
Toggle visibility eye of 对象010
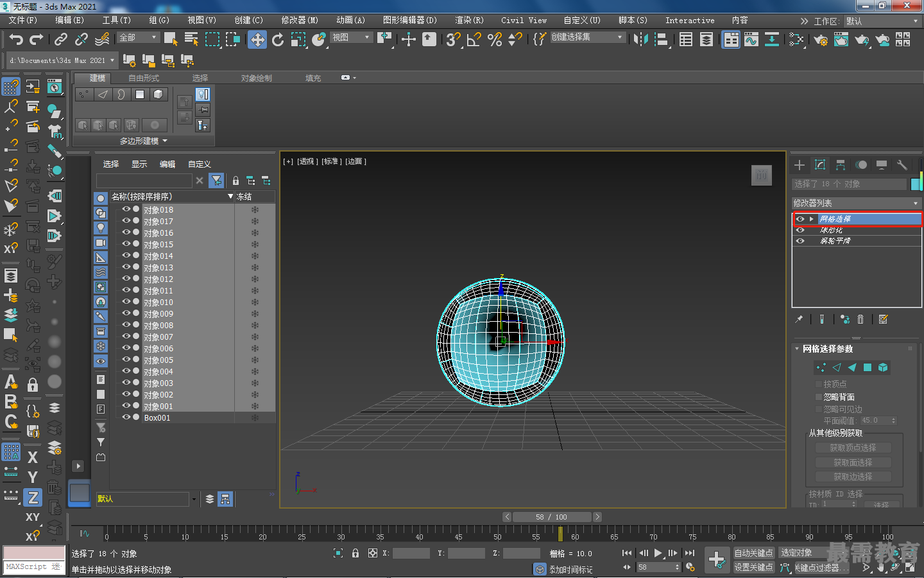point(126,302)
